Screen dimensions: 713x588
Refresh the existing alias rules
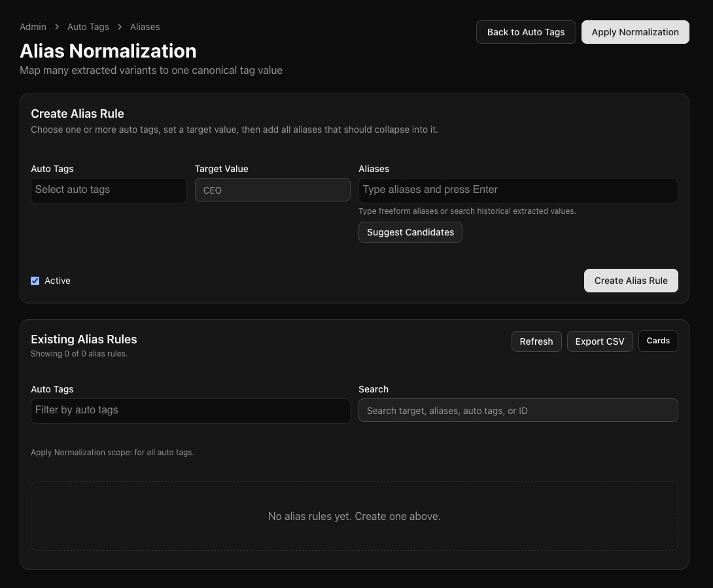tap(536, 341)
